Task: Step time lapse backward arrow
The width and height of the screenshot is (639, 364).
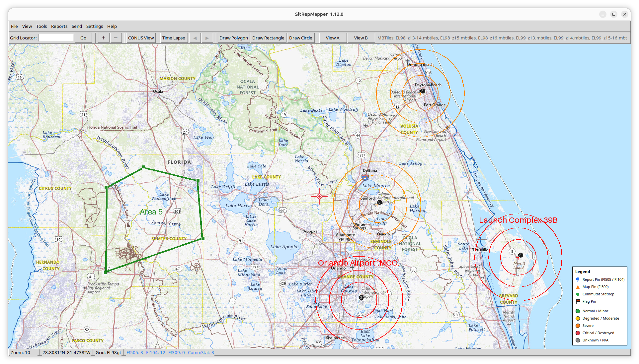Action: pyautogui.click(x=195, y=38)
